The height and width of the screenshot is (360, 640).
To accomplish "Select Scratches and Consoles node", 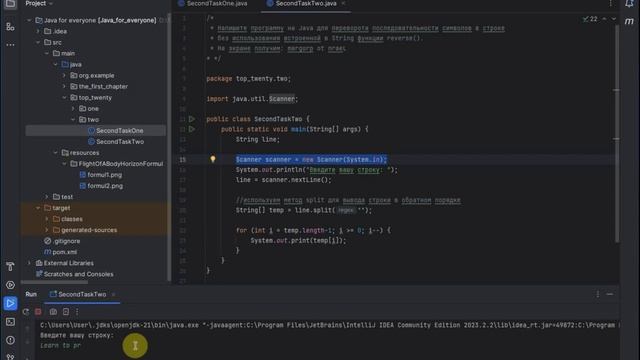I will pos(78,274).
